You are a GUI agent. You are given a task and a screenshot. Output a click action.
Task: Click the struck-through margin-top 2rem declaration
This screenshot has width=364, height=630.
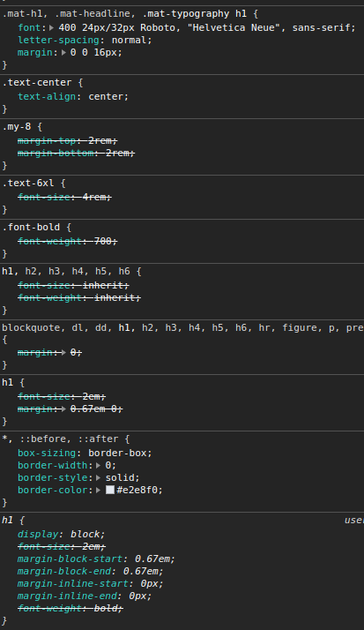[x=67, y=140]
